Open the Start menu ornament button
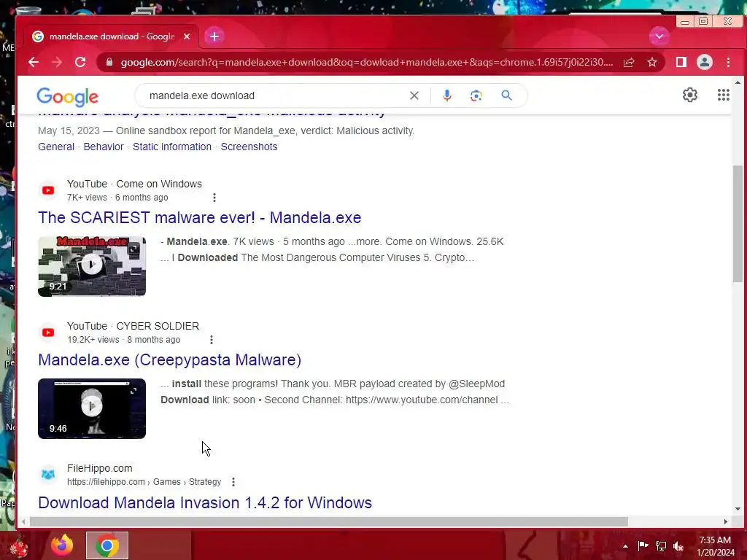The width and height of the screenshot is (747, 560). (x=19, y=547)
